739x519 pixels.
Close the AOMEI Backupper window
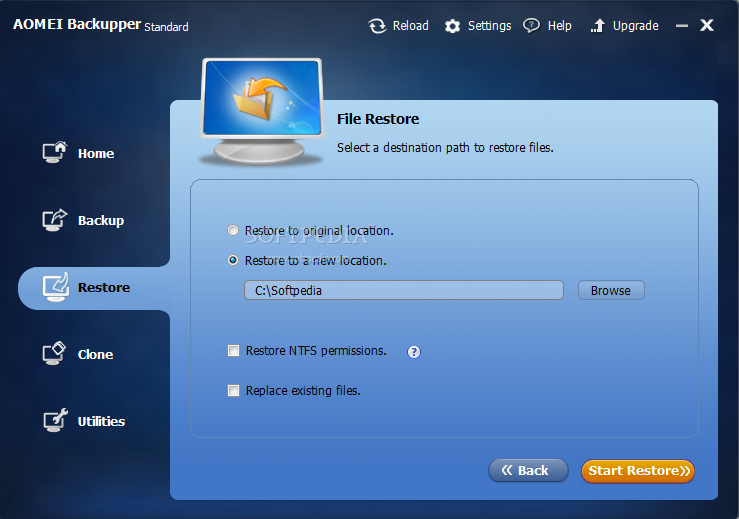tap(706, 25)
